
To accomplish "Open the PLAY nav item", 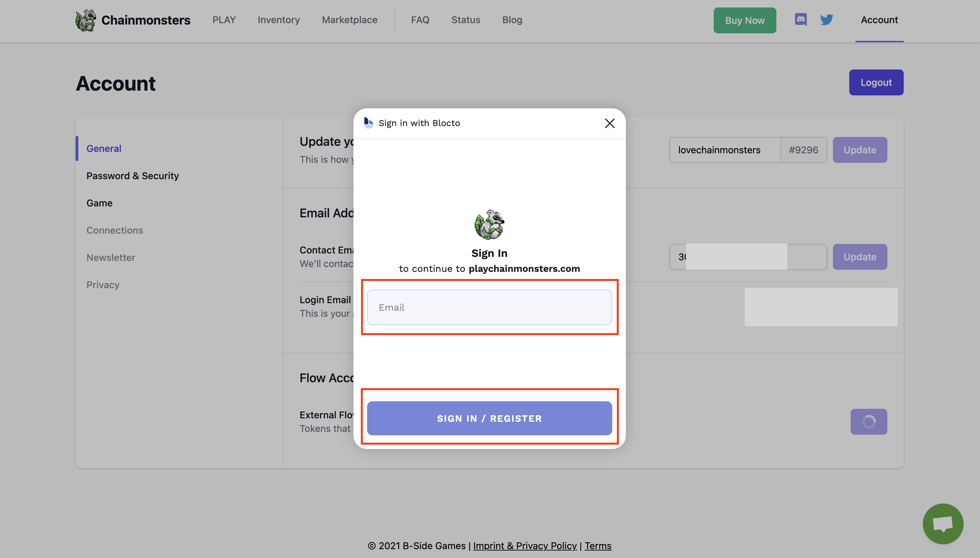I will (x=224, y=20).
